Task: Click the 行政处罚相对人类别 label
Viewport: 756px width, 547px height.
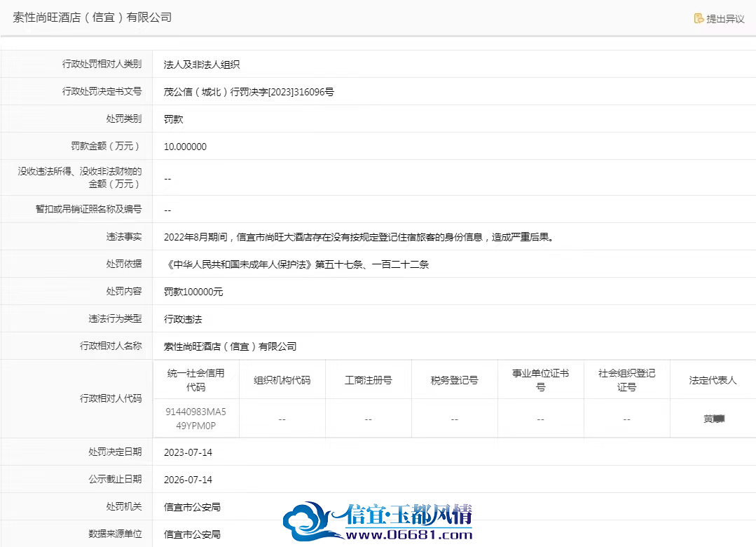Action: pos(102,64)
